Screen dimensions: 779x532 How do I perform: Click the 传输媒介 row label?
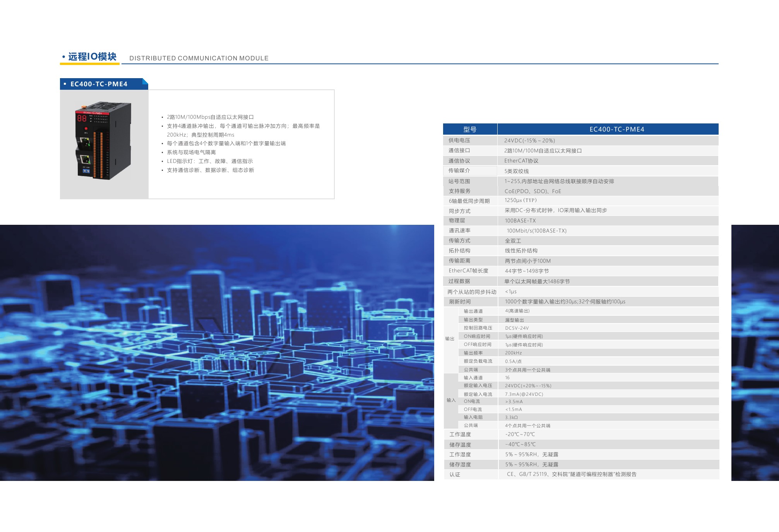point(459,171)
